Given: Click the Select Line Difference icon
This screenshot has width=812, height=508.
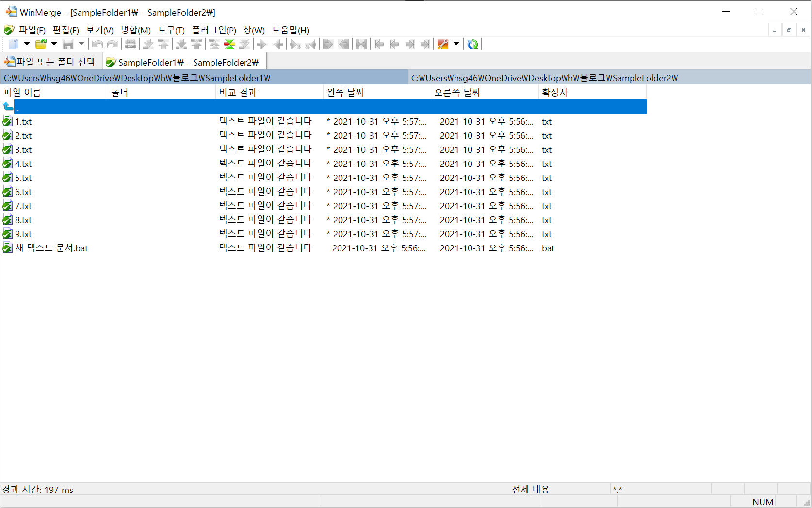Looking at the screenshot, I should (x=130, y=44).
